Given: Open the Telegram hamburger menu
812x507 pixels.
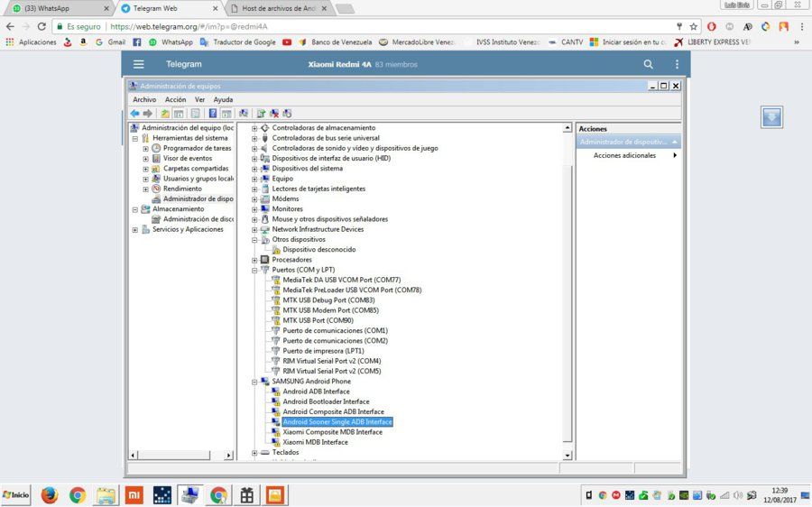Looking at the screenshot, I should [x=138, y=64].
